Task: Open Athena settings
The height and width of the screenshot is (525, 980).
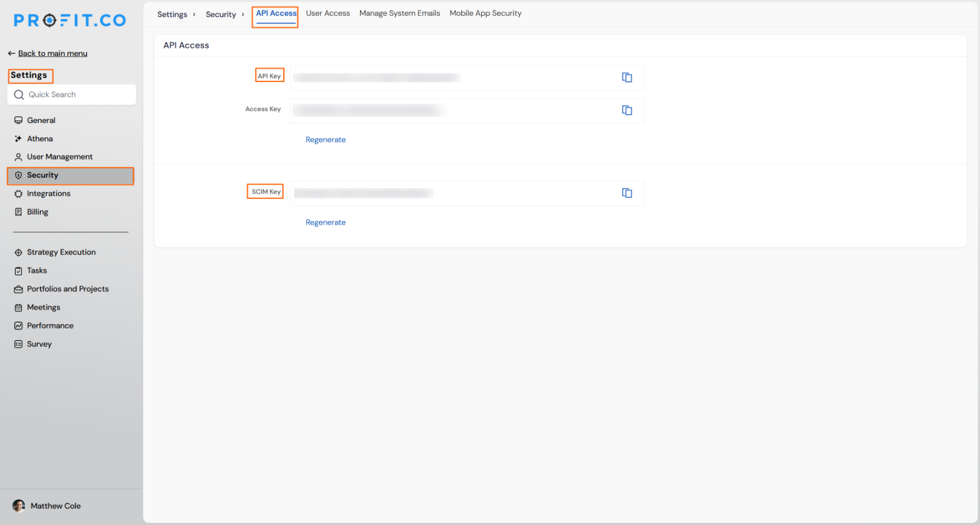Action: 40,139
